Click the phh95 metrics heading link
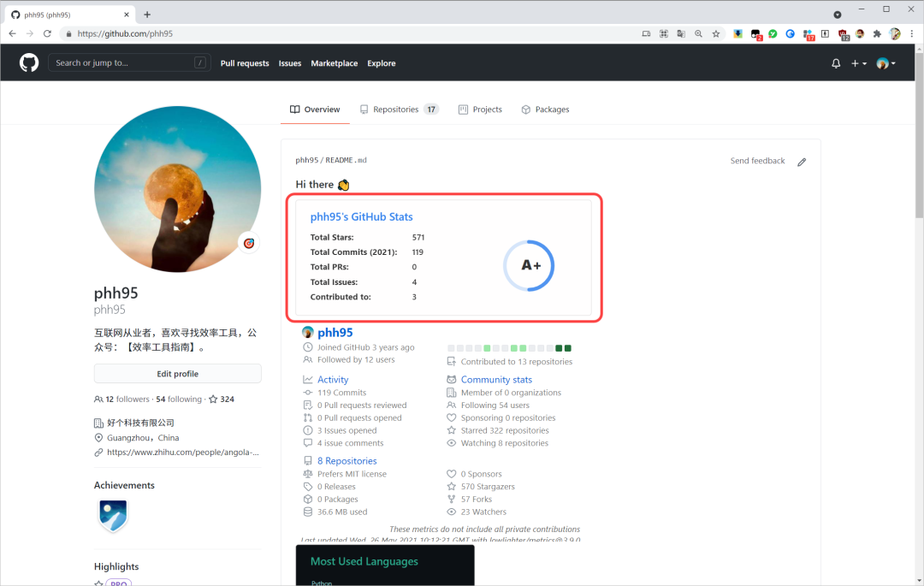 (x=335, y=333)
